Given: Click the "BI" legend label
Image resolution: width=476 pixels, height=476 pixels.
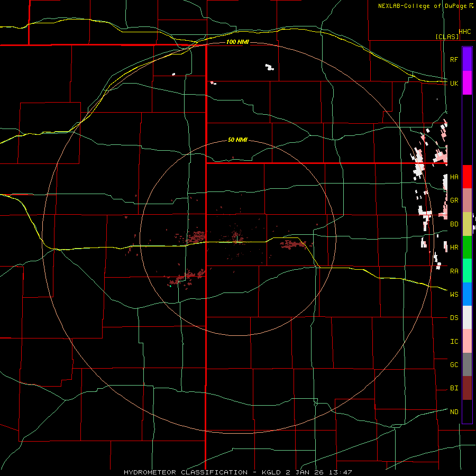Looking at the screenshot, I should [x=454, y=388].
